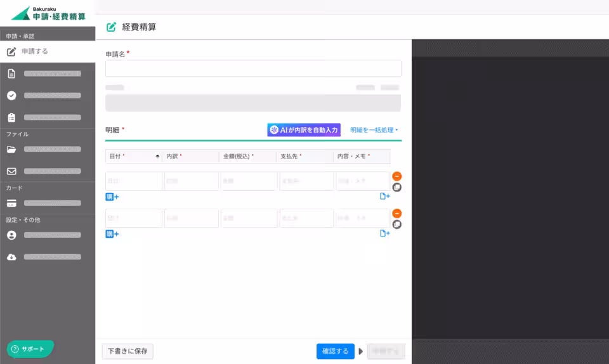The height and width of the screenshot is (364, 609).
Task: Duplicate the second detail row
Action: 397,224
